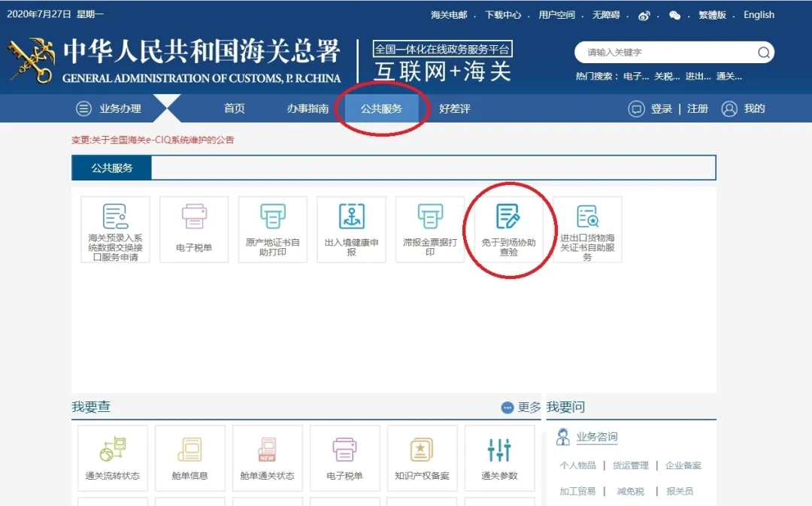Select the 出入境健康申报 anchor icon
The width and height of the screenshot is (812, 506).
(351, 217)
